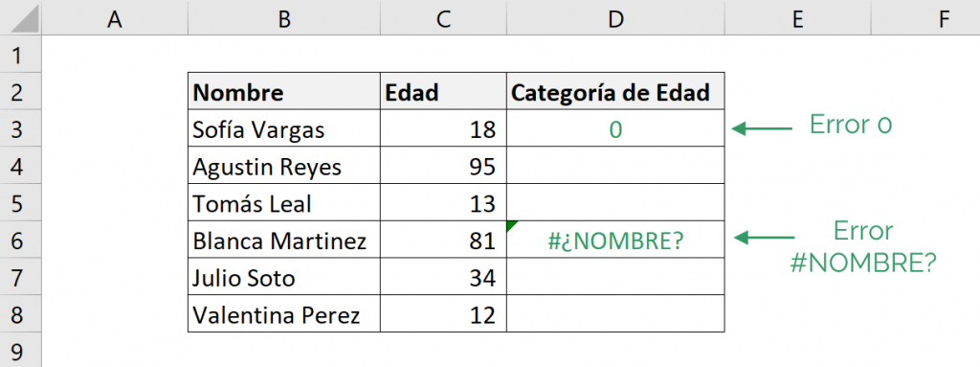
Task: Click the cell with age 95
Action: click(x=444, y=166)
